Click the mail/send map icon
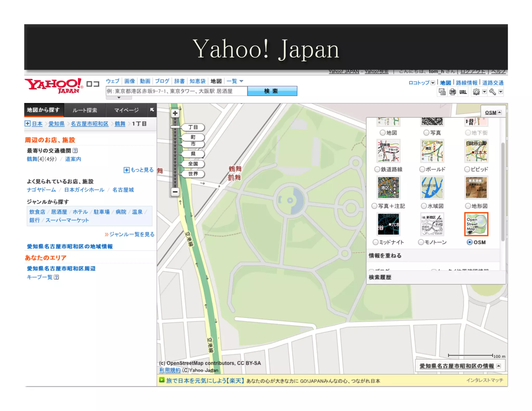This screenshot has width=532, height=411. pos(442,92)
